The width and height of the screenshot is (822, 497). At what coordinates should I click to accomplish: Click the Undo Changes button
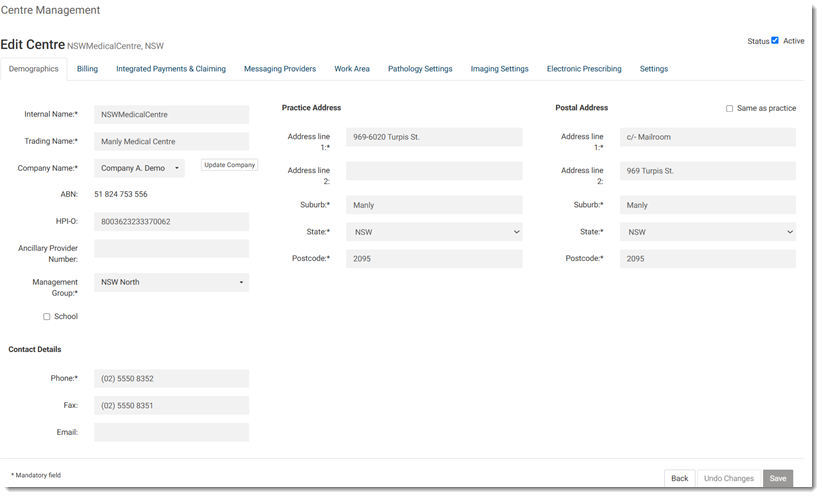(728, 478)
